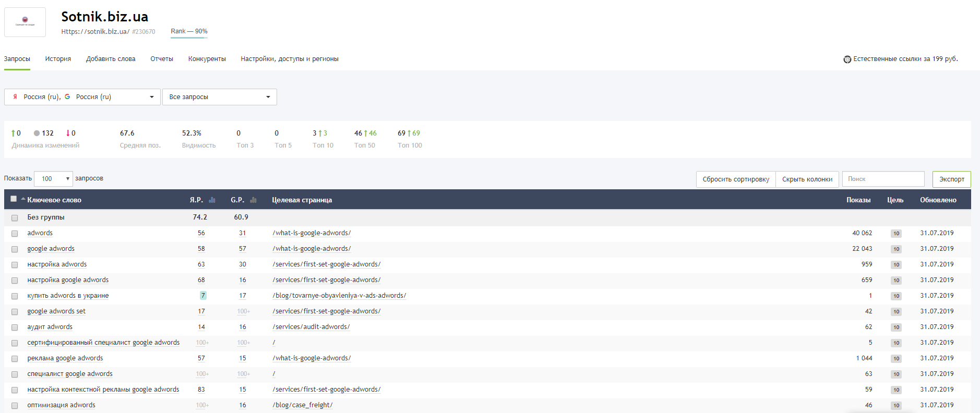Switch to the Запросы tab
This screenshot has height=413, width=980.
click(17, 59)
